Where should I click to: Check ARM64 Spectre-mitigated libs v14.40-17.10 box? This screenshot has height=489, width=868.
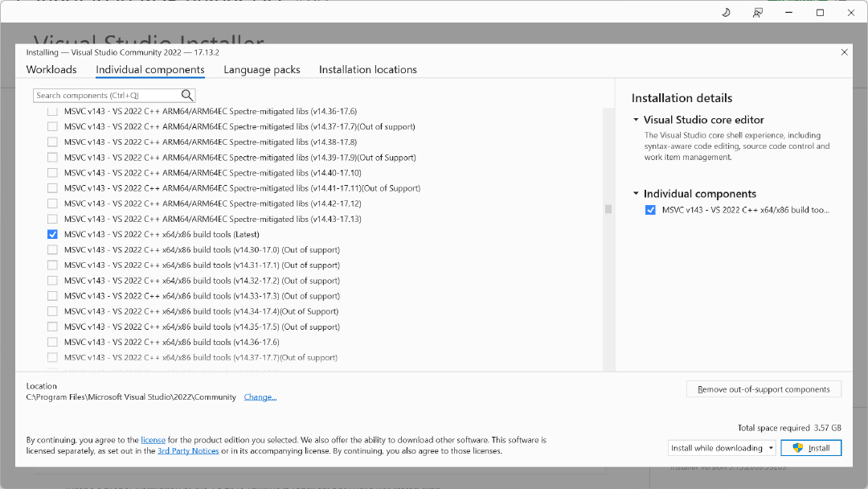coord(52,173)
